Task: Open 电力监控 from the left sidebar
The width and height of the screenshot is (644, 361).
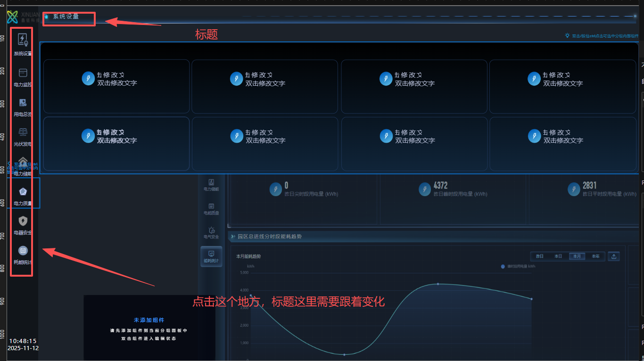Action: point(23,73)
